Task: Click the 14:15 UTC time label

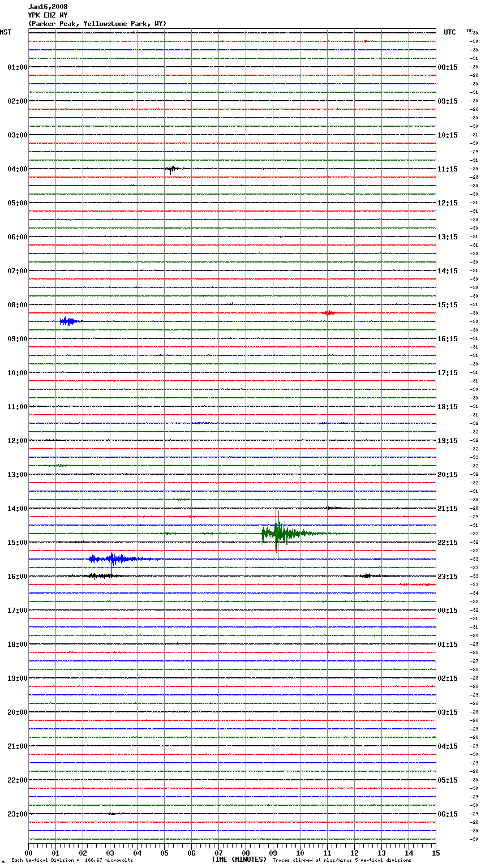Action: (x=448, y=271)
